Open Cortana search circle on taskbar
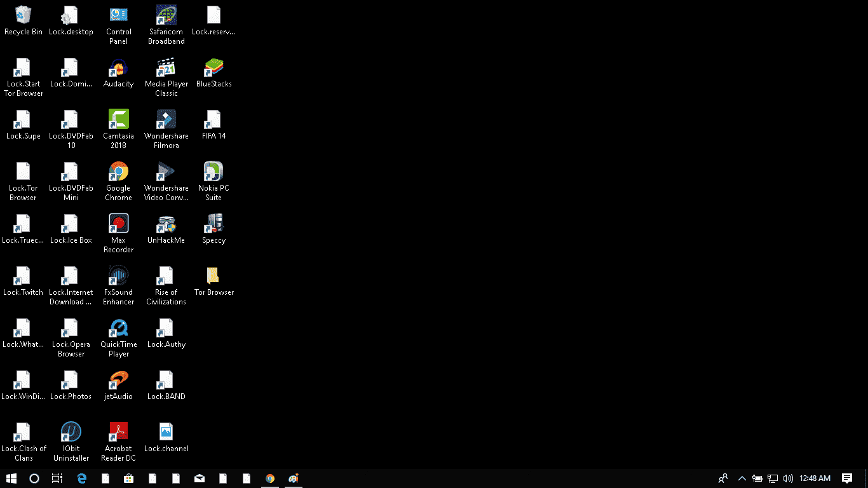Screen dimensions: 868x488 (x=34, y=478)
